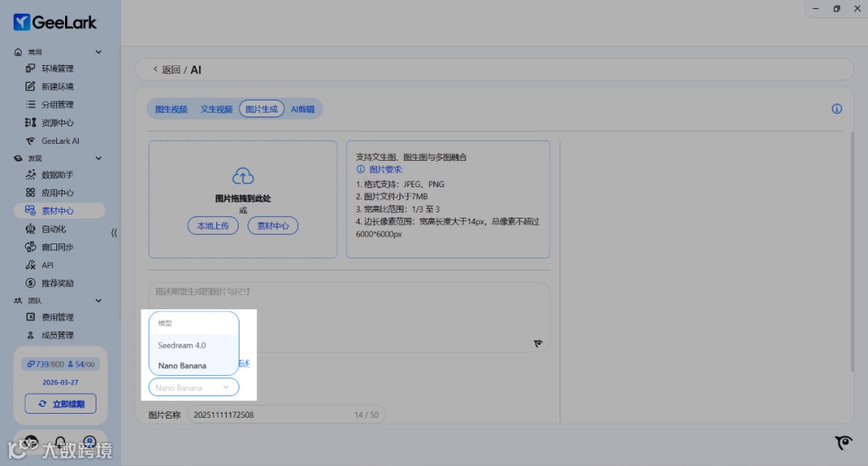Image resolution: width=868 pixels, height=466 pixels.
Task: Click the info icon at top right of panel
Action: (837, 108)
